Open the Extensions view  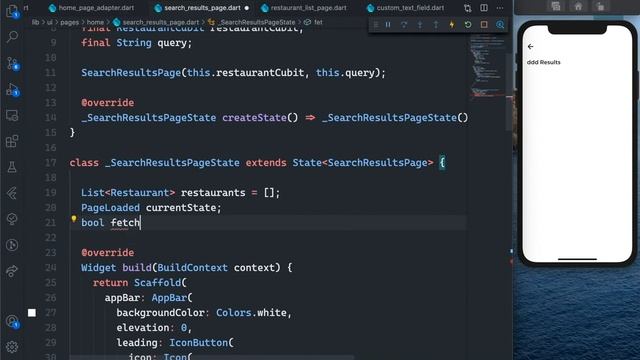[x=12, y=142]
